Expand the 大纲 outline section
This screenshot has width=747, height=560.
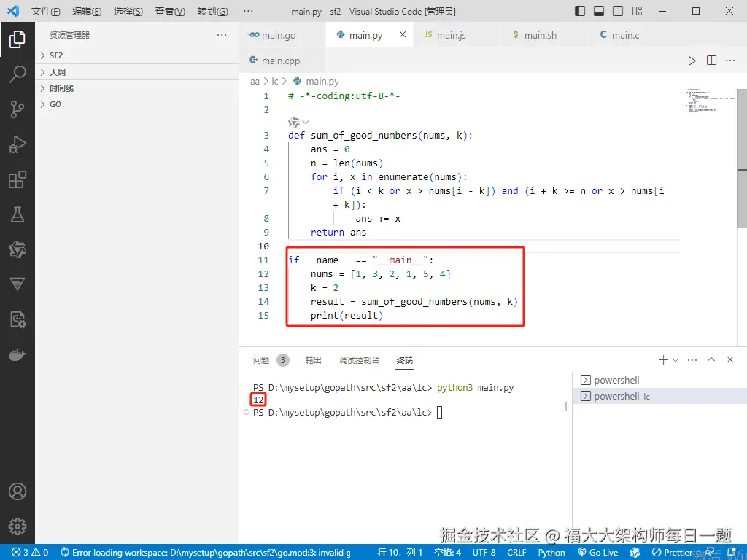click(137, 72)
